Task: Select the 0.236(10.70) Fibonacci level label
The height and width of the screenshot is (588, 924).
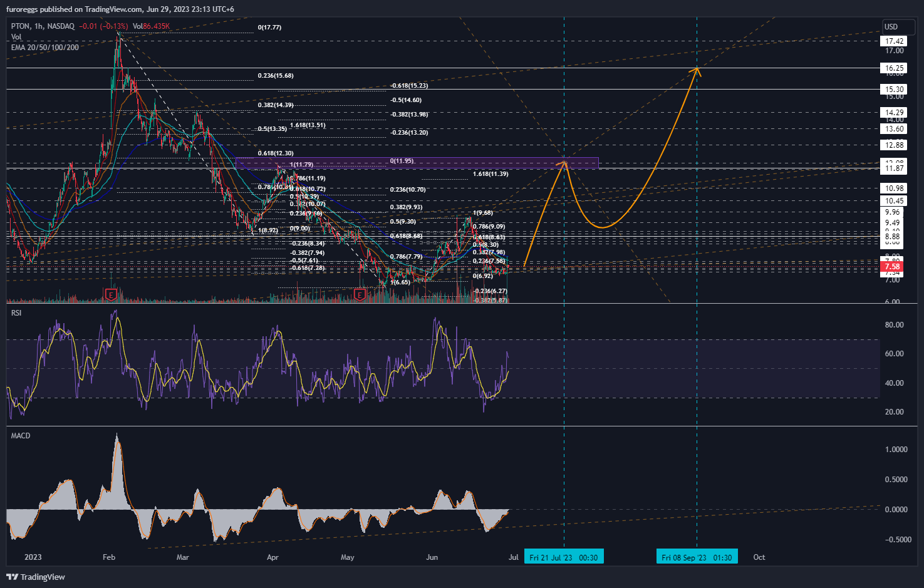Action: coord(408,190)
